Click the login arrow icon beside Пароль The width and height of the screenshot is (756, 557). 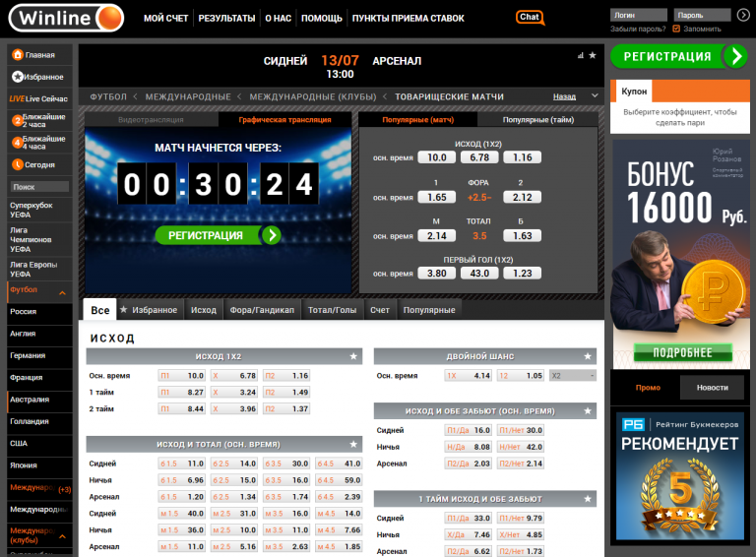pos(745,15)
